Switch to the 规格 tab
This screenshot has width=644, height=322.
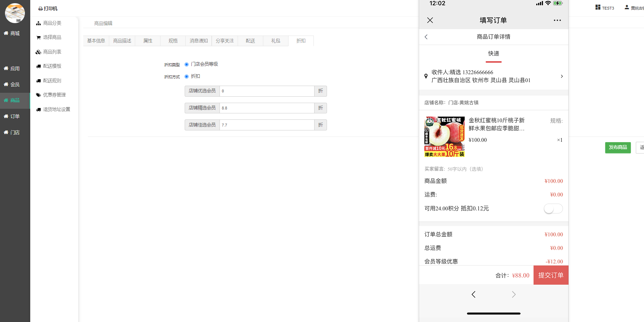173,41
